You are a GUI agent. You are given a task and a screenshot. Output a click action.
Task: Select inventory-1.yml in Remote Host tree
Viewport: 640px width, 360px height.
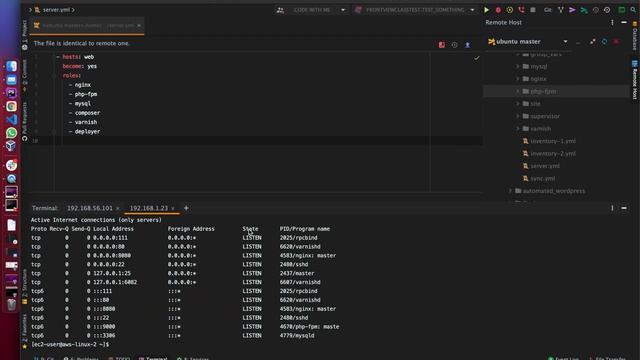[553, 141]
